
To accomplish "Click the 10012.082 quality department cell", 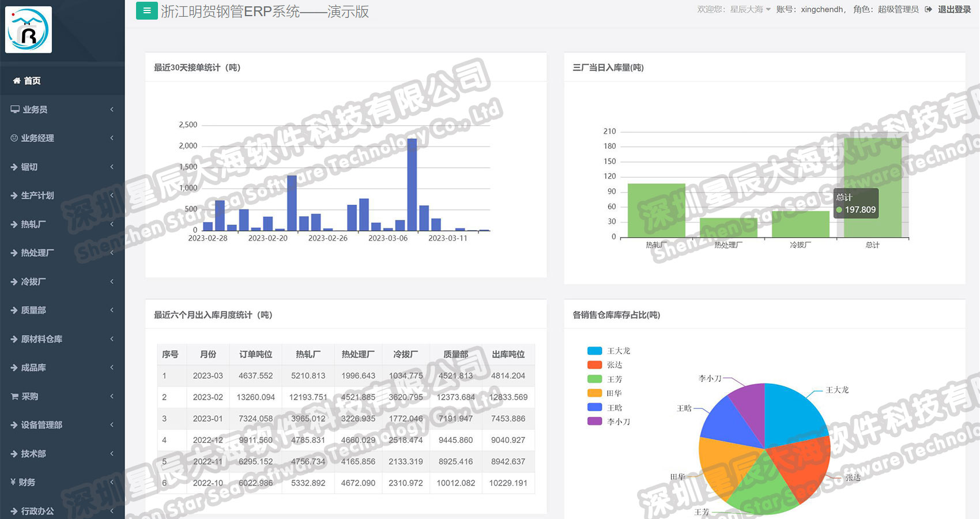I will [x=455, y=483].
